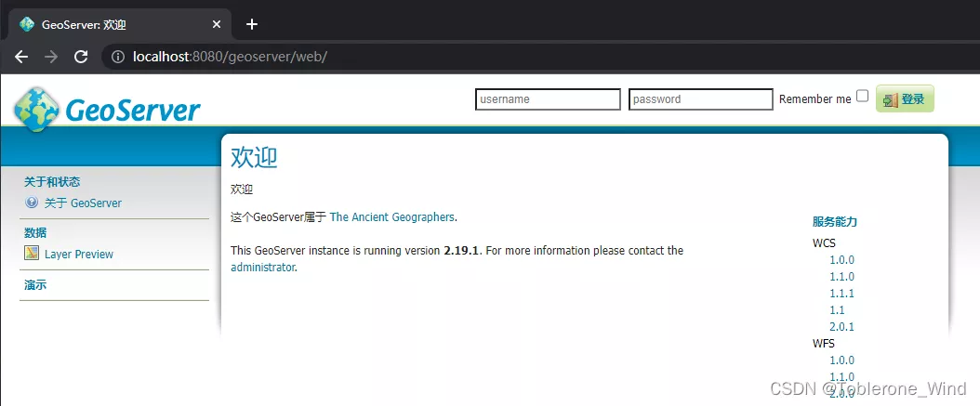Click the GeoServer tab favicon
The image size is (980, 406).
point(27,24)
